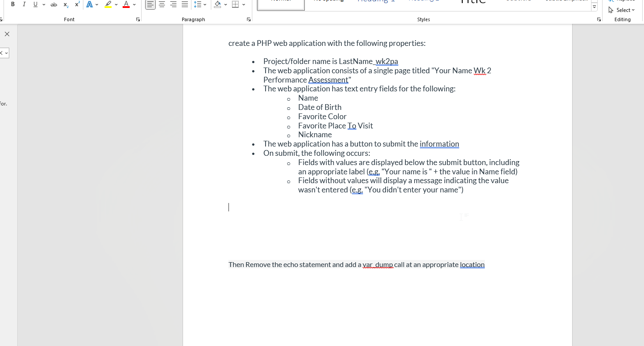Expand the Styles gallery More arrow
Image resolution: width=644 pixels, height=346 pixels.
click(594, 7)
